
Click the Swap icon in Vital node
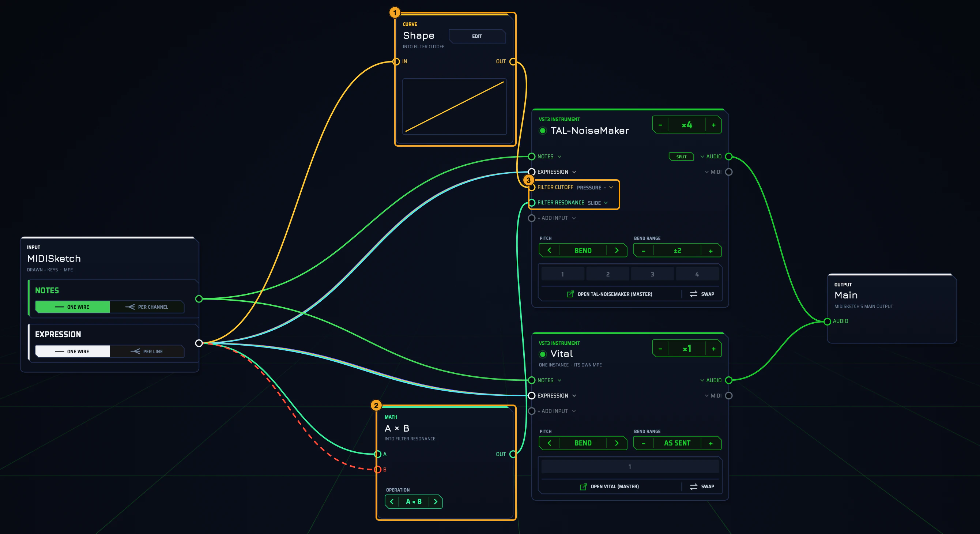(x=693, y=486)
